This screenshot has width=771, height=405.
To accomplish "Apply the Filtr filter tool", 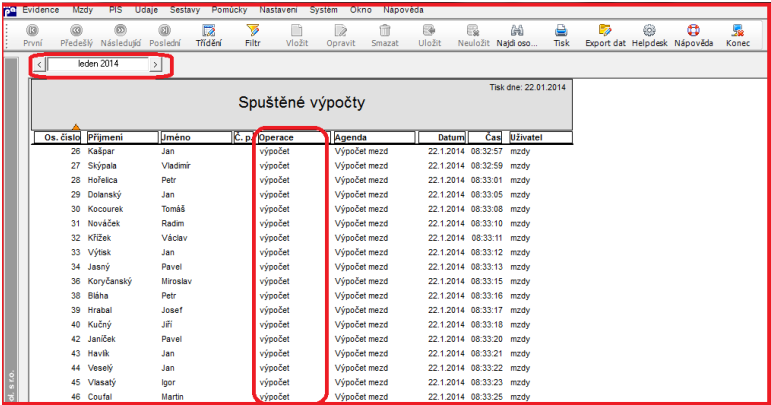I will click(253, 36).
